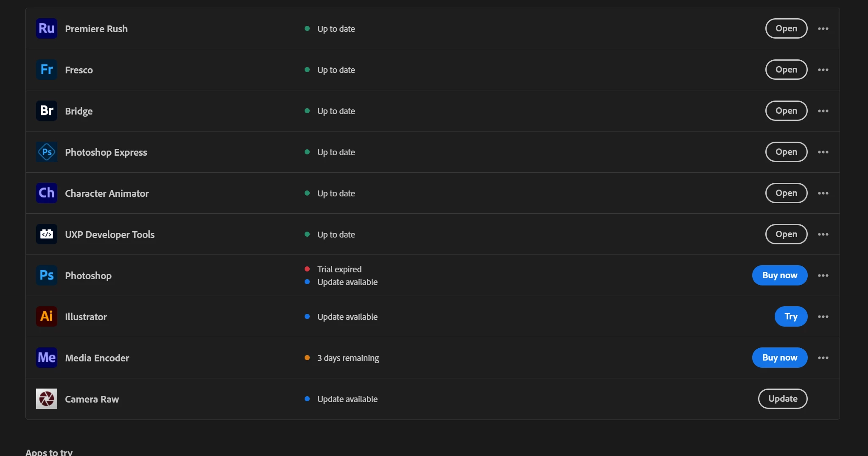868x456 pixels.
Task: Open Premiere Rush
Action: point(786,28)
